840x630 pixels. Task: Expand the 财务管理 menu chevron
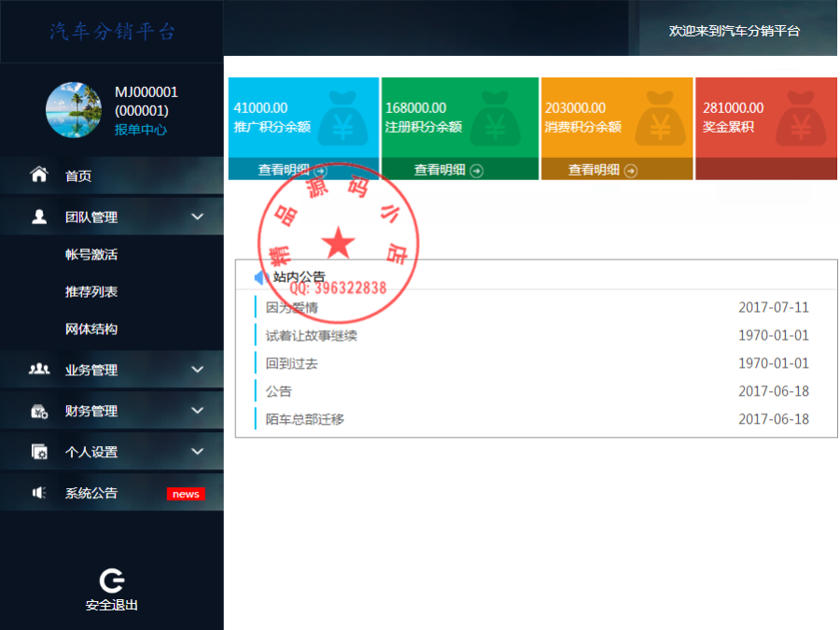197,410
